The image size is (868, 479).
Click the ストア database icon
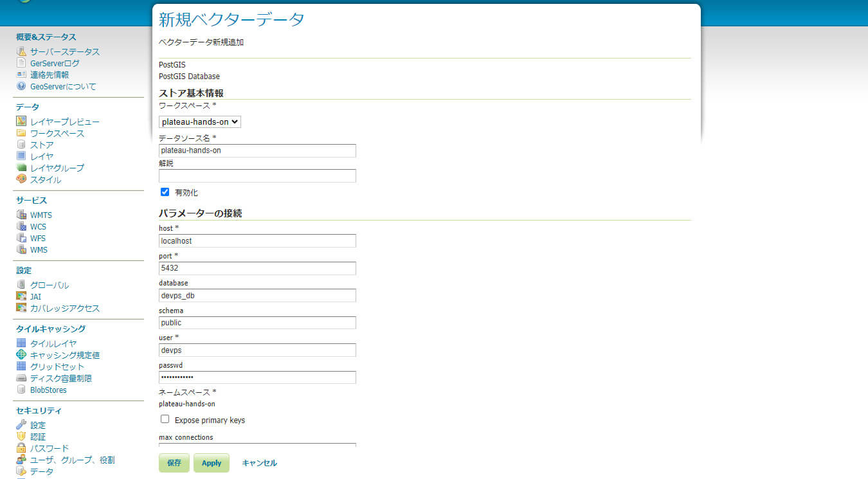21,145
